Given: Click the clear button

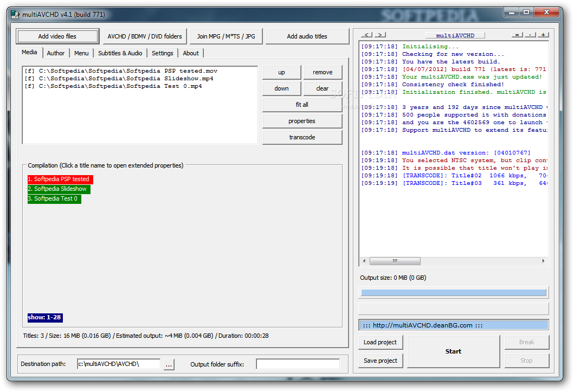Looking at the screenshot, I should [323, 88].
